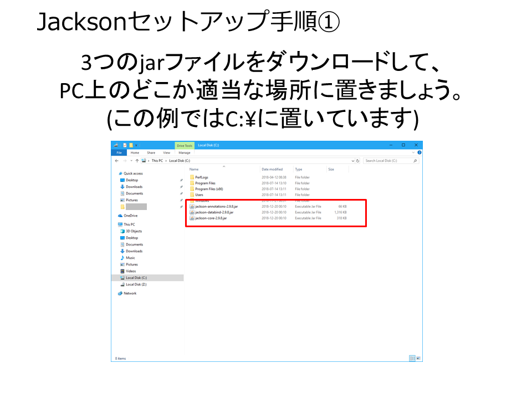
Task: Click the Properties icon in quick access toolbar
Action: pyautogui.click(x=125, y=145)
